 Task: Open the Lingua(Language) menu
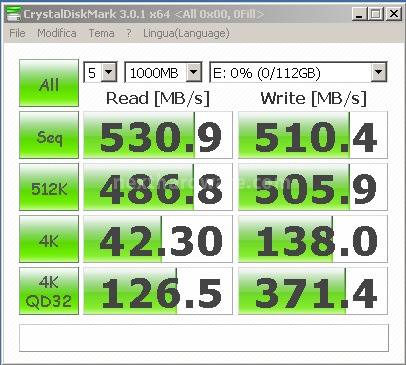(x=186, y=33)
